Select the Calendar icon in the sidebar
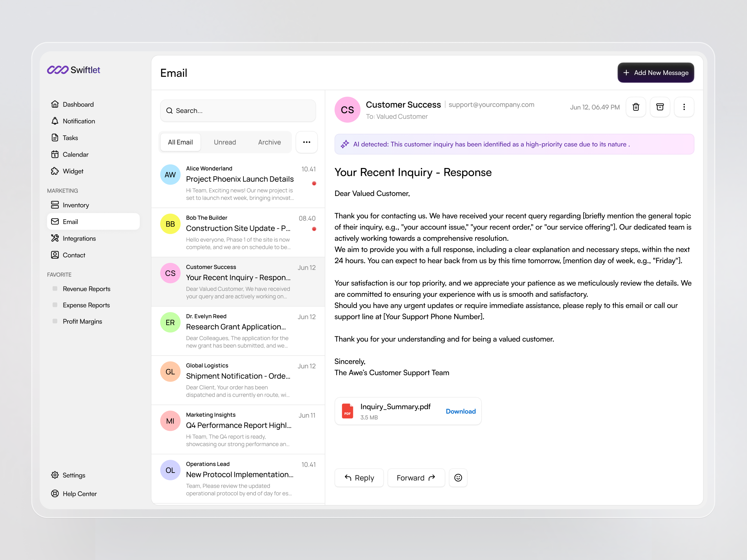The height and width of the screenshot is (560, 747). [55, 154]
